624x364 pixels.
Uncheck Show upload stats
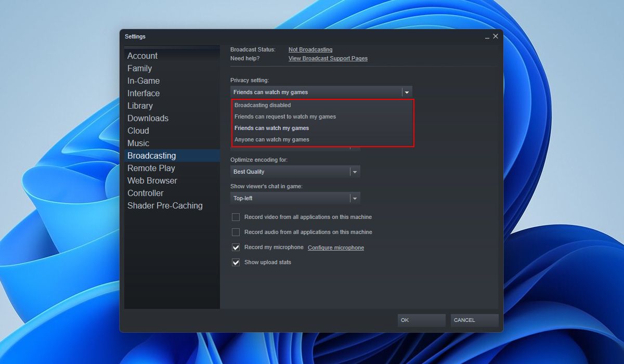point(236,262)
